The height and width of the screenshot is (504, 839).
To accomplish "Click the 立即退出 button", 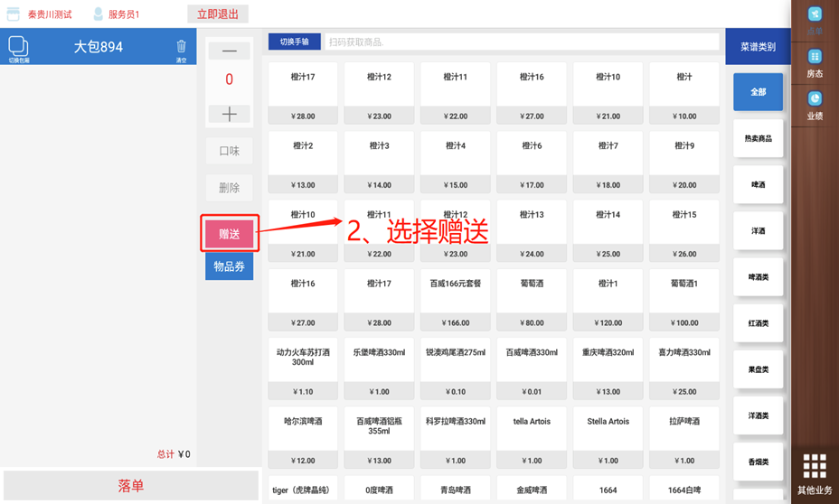I will pyautogui.click(x=217, y=14).
